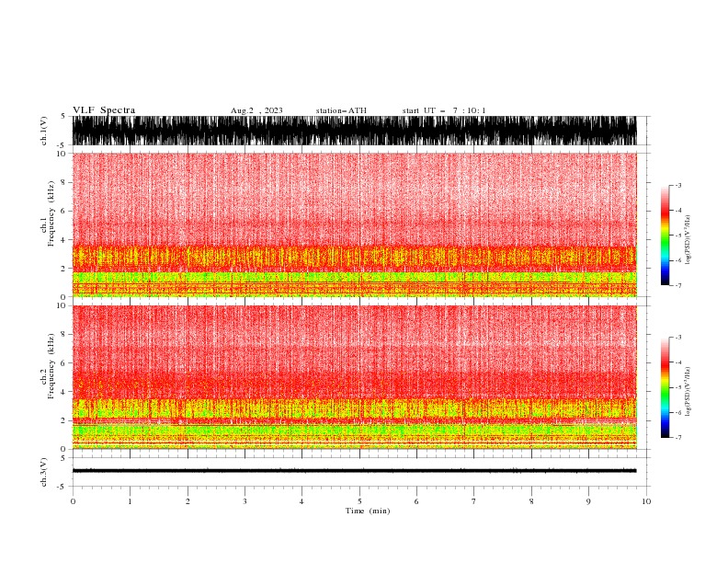The image size is (728, 563).
Task: Click the ch.1 spectrogram's 4 kHz tick label
Action: point(63,240)
